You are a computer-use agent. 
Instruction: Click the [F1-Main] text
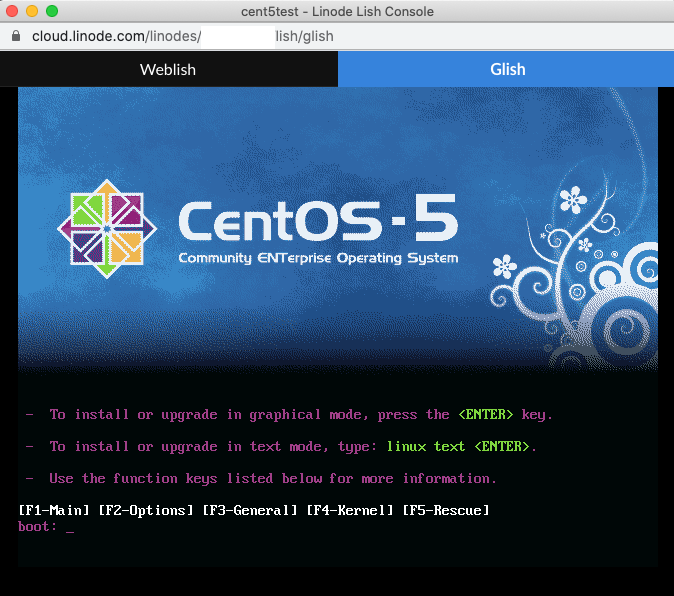coord(54,510)
